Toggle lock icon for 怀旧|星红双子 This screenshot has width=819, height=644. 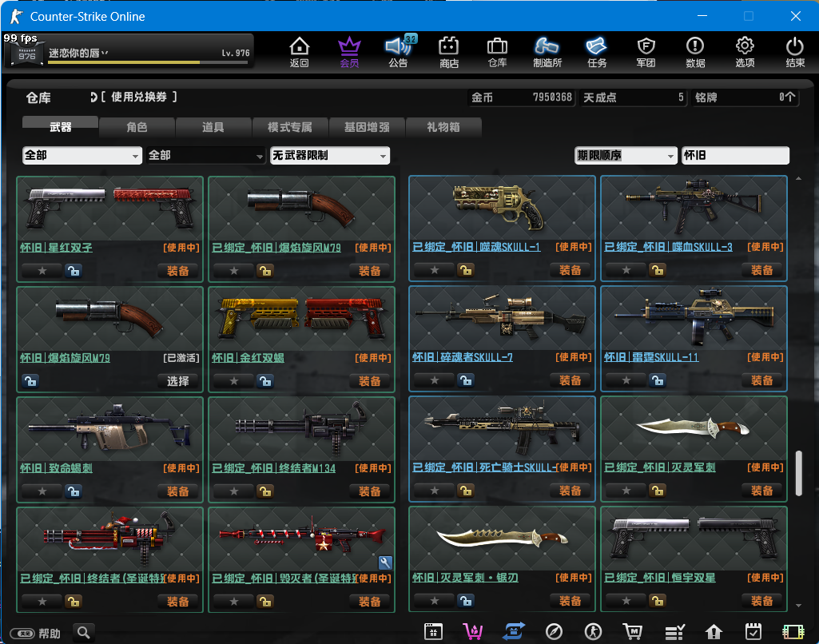(74, 271)
